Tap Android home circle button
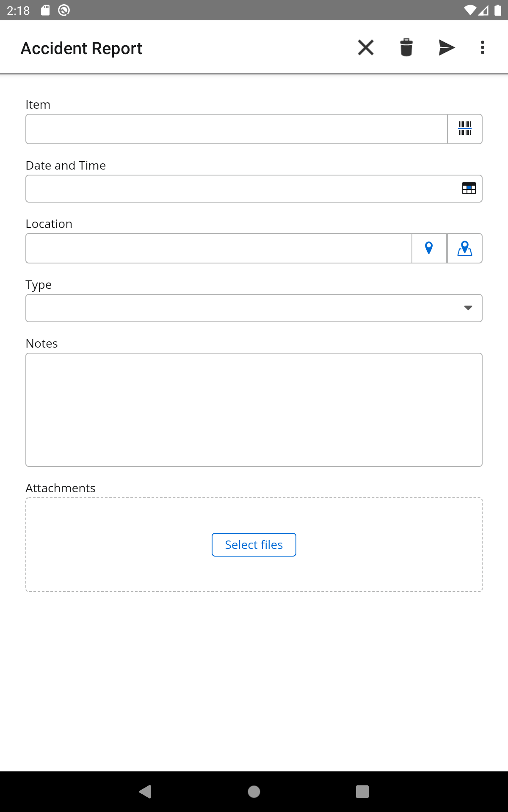The width and height of the screenshot is (508, 812). pos(254,791)
